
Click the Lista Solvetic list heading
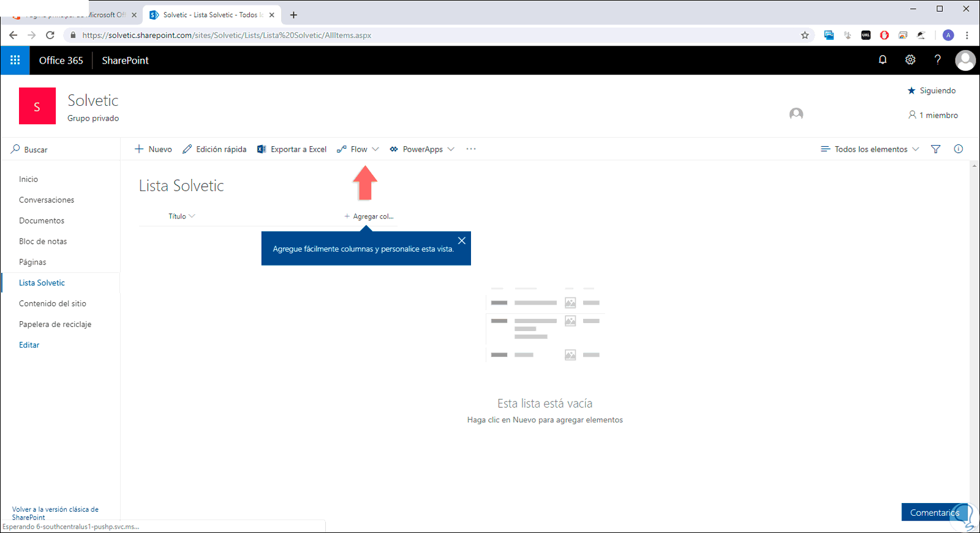(181, 185)
